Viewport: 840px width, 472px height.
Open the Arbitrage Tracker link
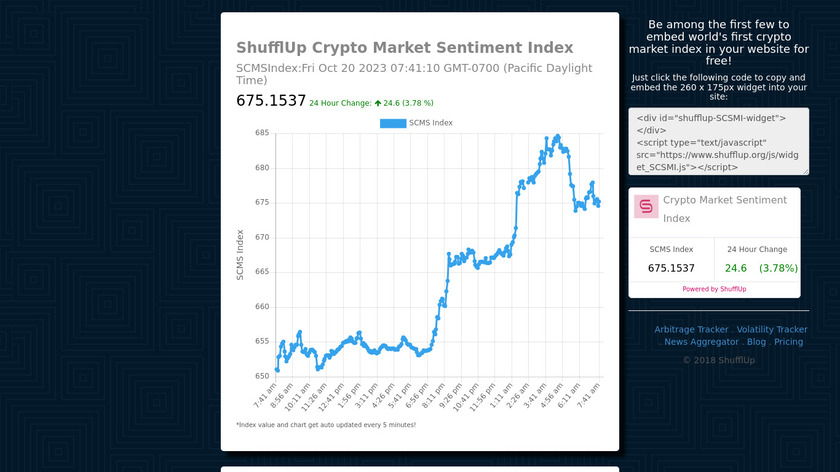click(x=691, y=329)
